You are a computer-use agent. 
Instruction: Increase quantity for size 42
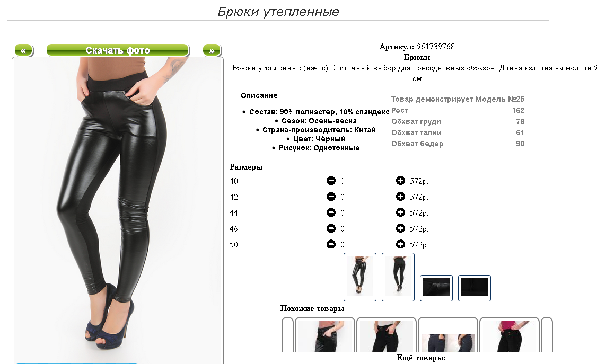(x=400, y=197)
